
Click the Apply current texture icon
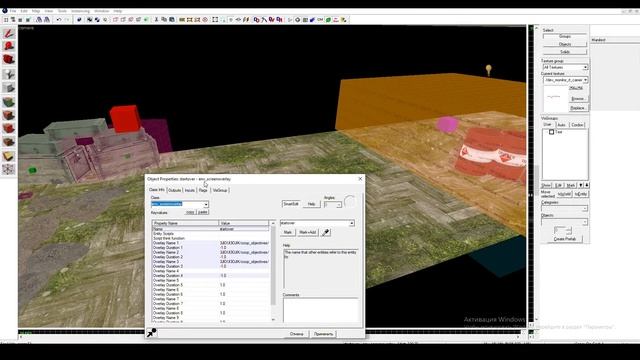click(x=9, y=115)
